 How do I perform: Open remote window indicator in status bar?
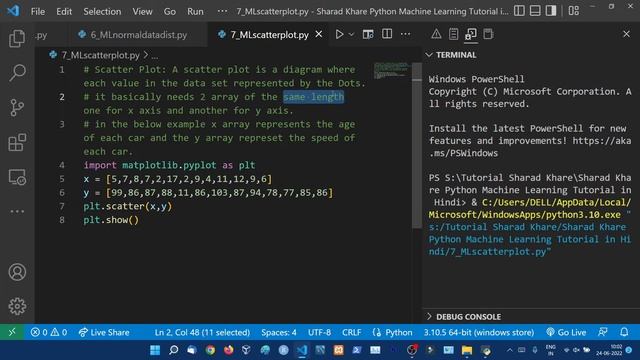click(12, 332)
